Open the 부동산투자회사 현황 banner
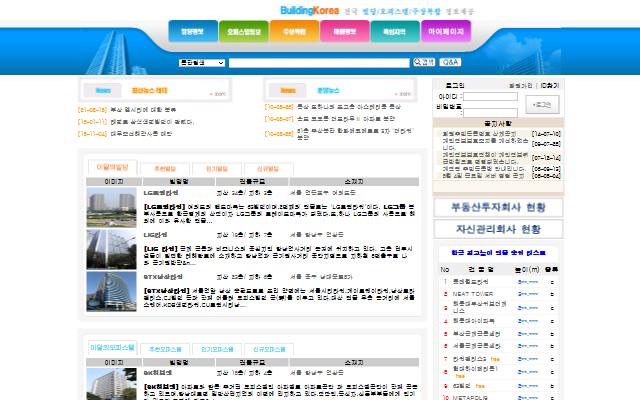The image size is (640, 400). click(x=498, y=207)
